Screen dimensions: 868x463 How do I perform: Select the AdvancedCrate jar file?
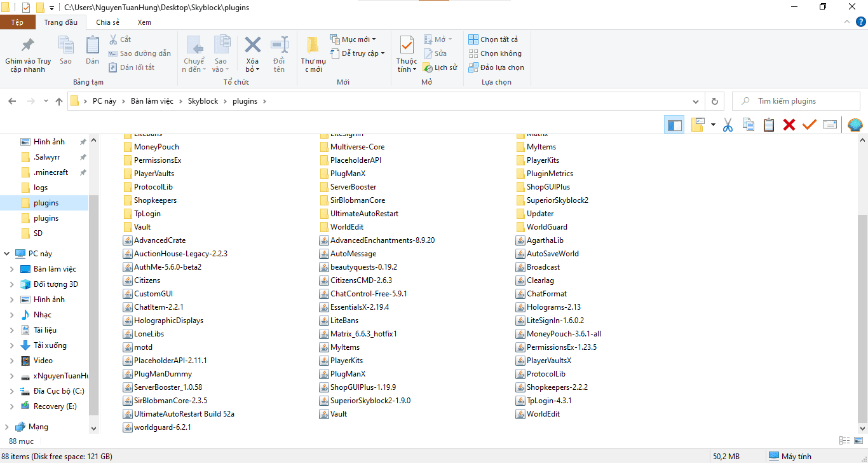(x=154, y=240)
